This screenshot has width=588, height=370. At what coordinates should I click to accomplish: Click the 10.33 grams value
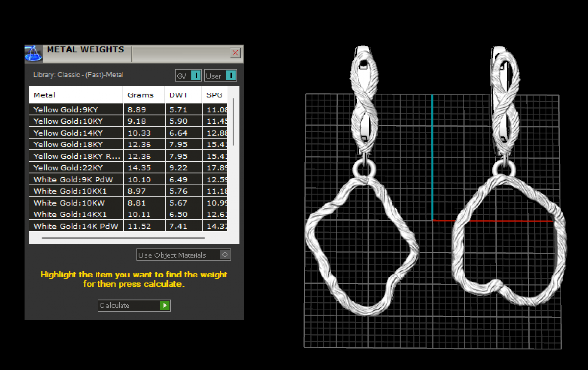pyautogui.click(x=139, y=133)
